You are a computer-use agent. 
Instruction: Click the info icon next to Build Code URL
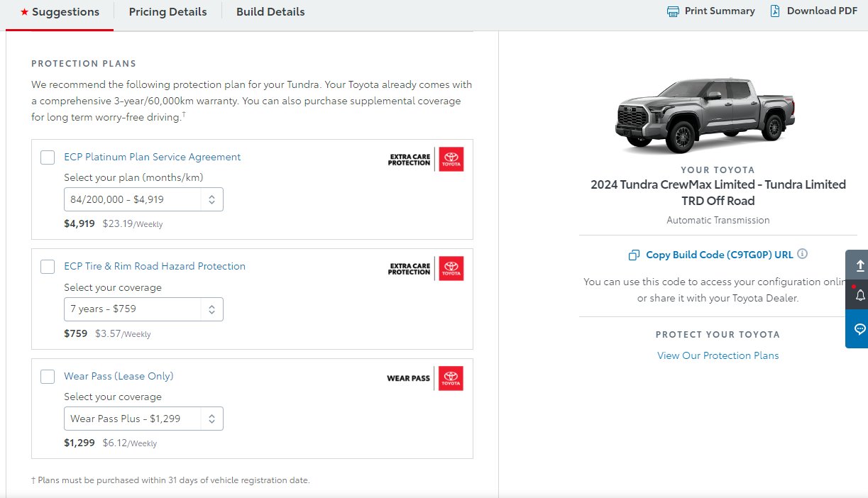803,254
